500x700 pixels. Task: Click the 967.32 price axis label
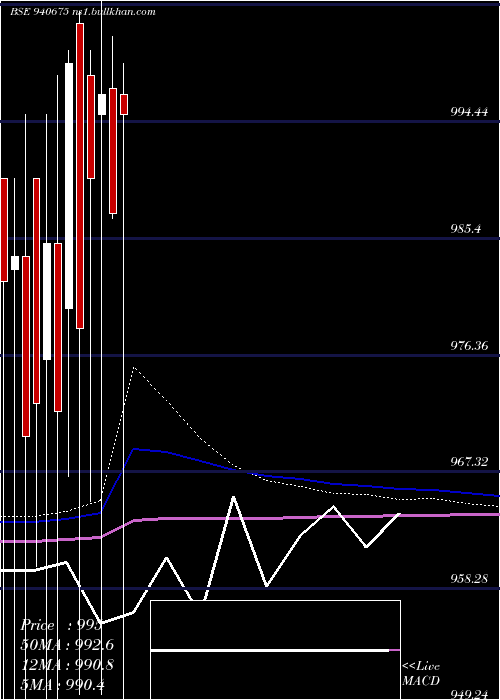point(468,462)
